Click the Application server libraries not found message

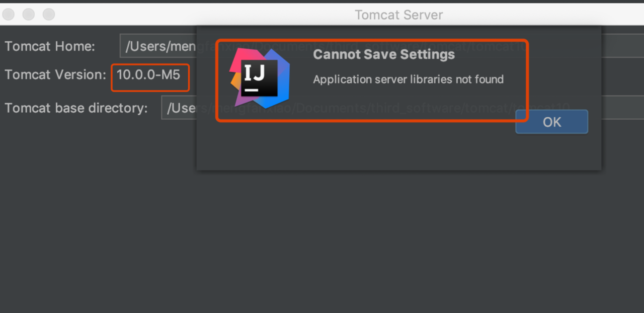408,79
